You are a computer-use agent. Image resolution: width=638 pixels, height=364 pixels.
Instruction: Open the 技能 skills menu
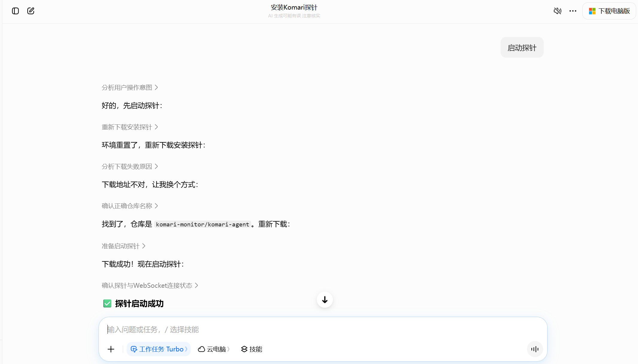pos(252,349)
